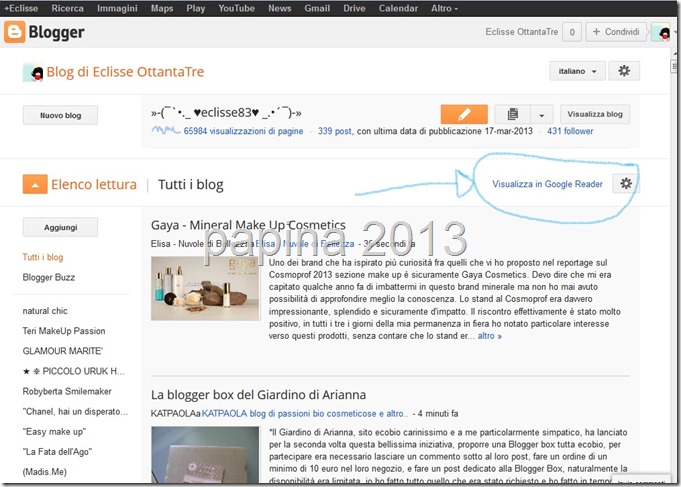Image resolution: width=681 pixels, height=487 pixels.
Task: Select "Chanel, hai un disperato..." blog
Action: tap(75, 411)
